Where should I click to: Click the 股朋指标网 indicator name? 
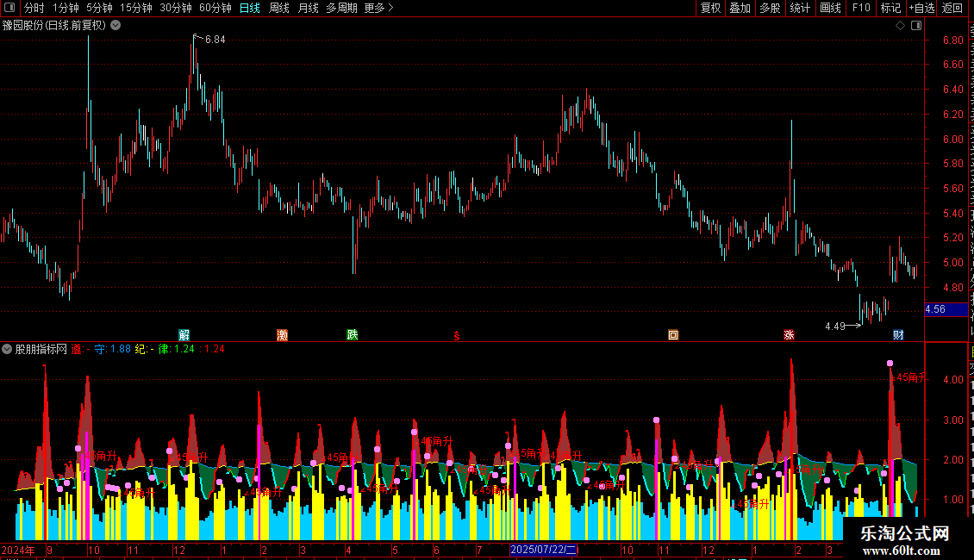tap(41, 350)
